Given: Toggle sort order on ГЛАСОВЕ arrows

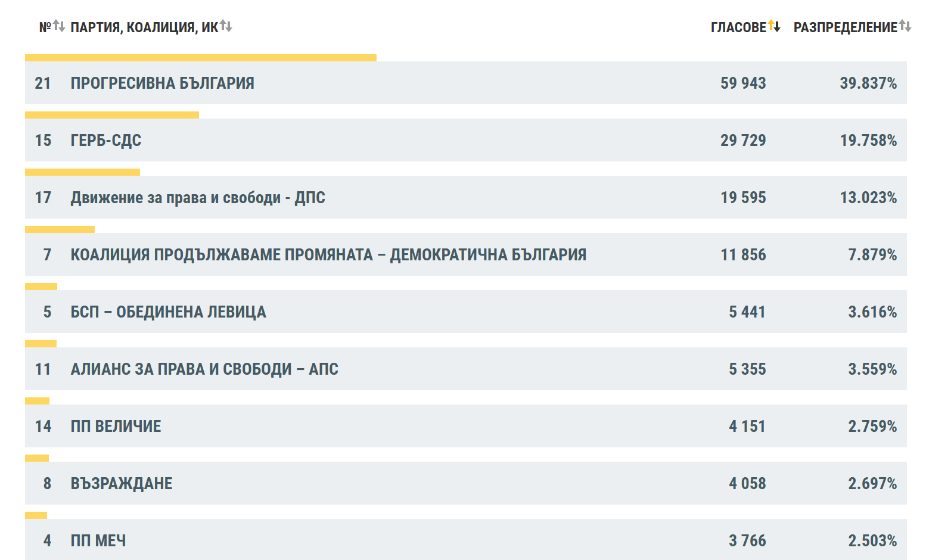Looking at the screenshot, I should click(774, 26).
